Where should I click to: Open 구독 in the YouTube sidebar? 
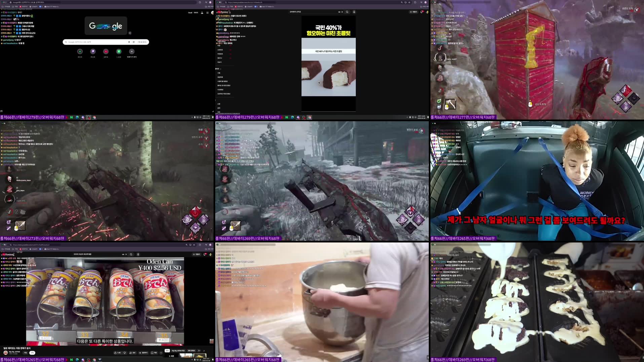pos(220,45)
